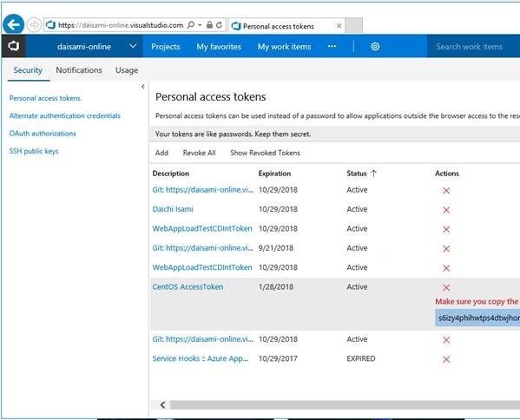Sort by the Expiration column header
Screen dimensions: 520x420
tap(274, 174)
